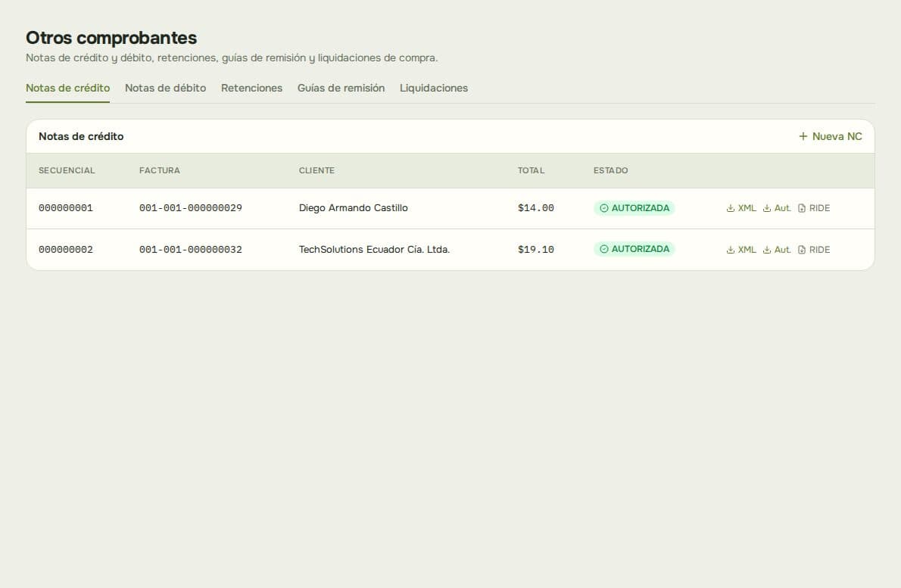
Task: Show the Liquidaciones tab
Action: [x=434, y=88]
